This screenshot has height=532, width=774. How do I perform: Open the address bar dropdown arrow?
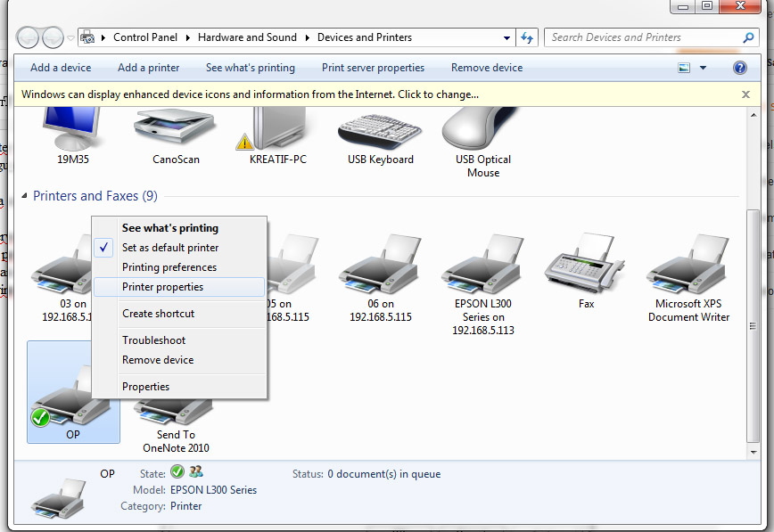[506, 37]
